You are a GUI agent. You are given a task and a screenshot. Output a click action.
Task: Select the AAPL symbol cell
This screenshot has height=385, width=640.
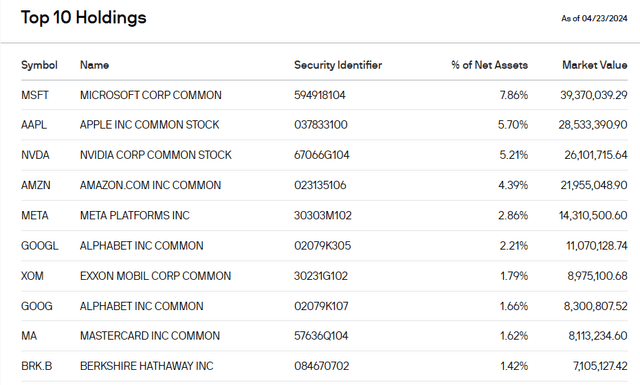point(34,125)
